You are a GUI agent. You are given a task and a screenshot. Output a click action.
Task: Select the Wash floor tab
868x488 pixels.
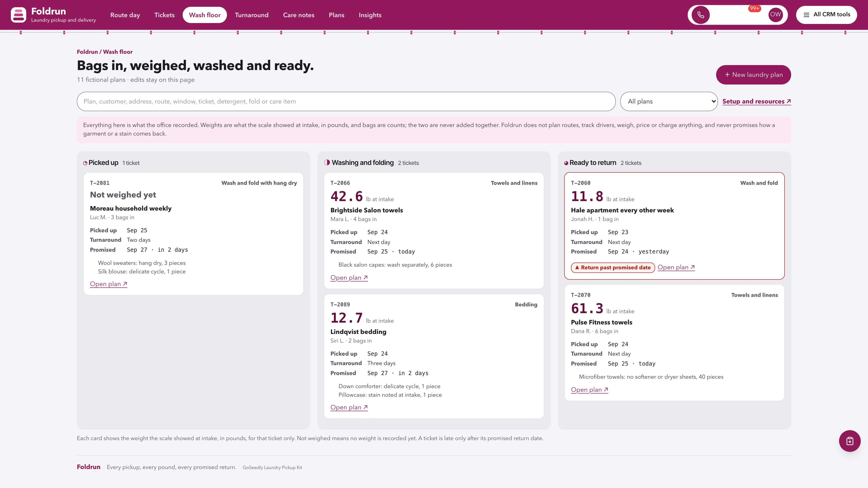click(x=205, y=15)
